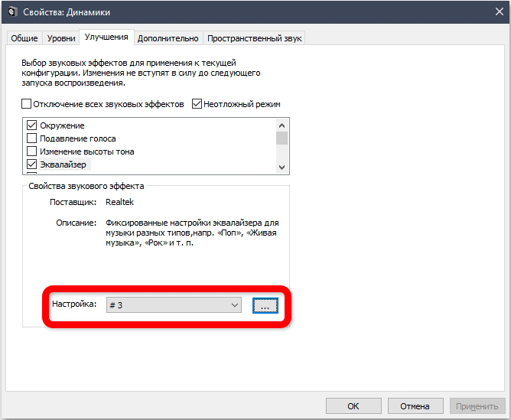The height and width of the screenshot is (420, 511).
Task: Open the Уровни tab
Action: [61, 38]
